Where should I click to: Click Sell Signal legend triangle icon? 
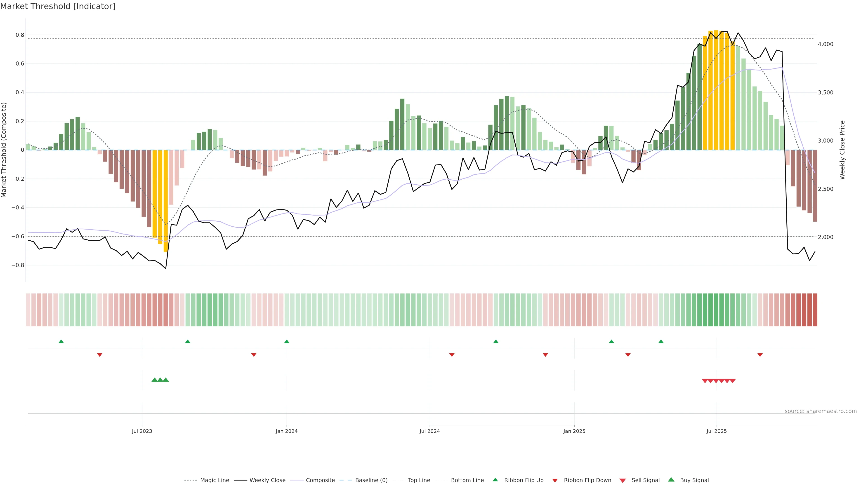[x=623, y=481]
